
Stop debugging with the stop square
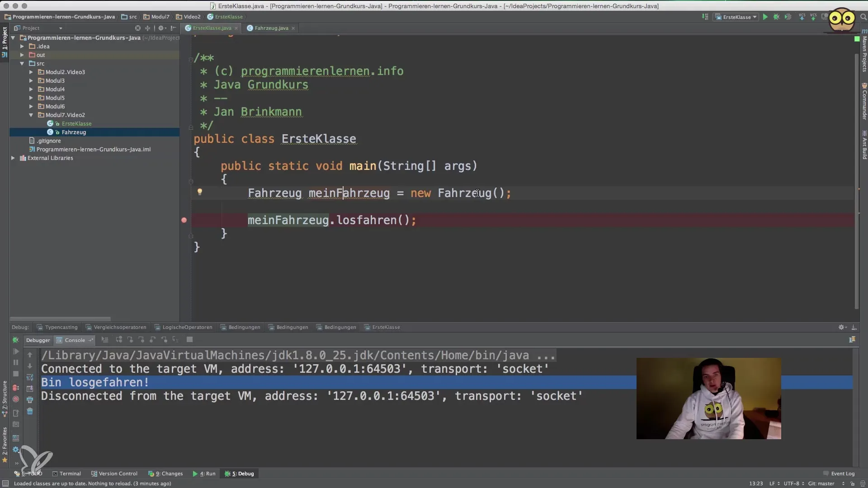click(x=16, y=374)
